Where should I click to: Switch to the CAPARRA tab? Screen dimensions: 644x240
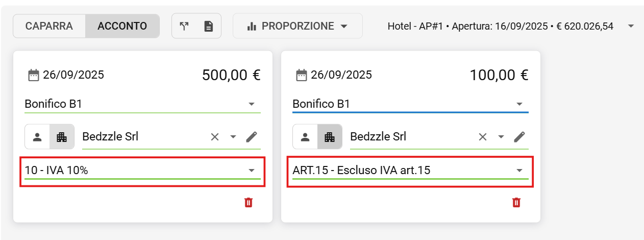click(x=49, y=26)
